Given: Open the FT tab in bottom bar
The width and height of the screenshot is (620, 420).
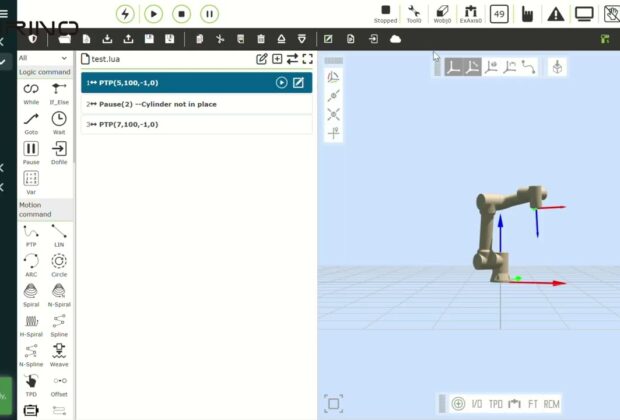Looking at the screenshot, I should tap(533, 404).
